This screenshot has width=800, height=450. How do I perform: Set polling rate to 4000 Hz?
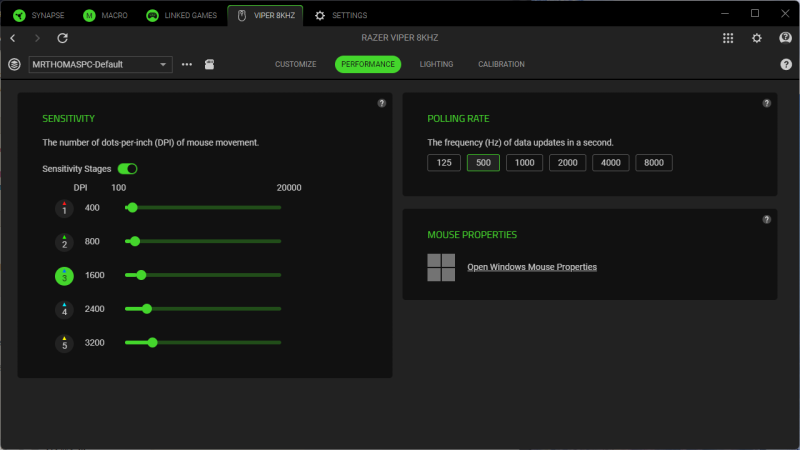[611, 163]
